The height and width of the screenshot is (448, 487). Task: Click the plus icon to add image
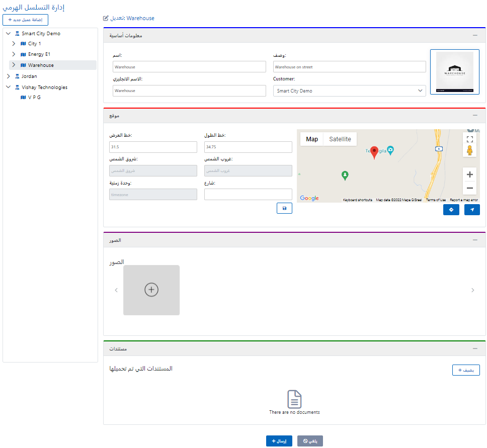(151, 290)
